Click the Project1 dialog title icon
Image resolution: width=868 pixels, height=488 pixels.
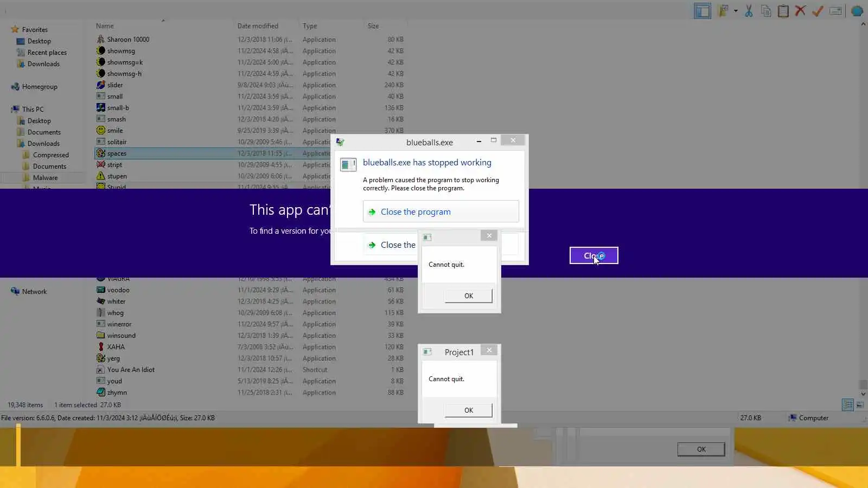point(427,352)
